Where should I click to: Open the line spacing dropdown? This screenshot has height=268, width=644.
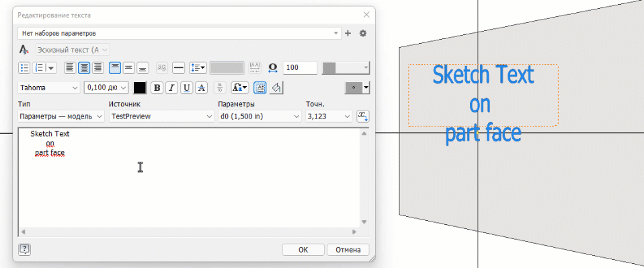(198, 68)
